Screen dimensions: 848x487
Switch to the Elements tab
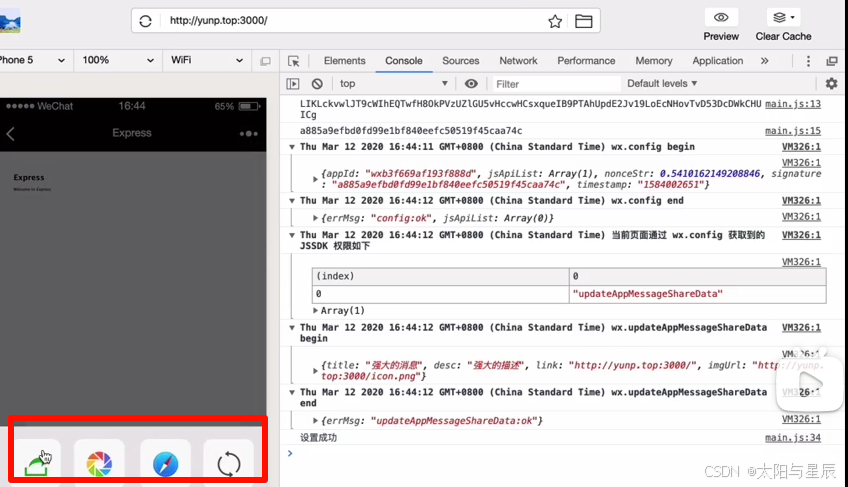[x=344, y=61]
